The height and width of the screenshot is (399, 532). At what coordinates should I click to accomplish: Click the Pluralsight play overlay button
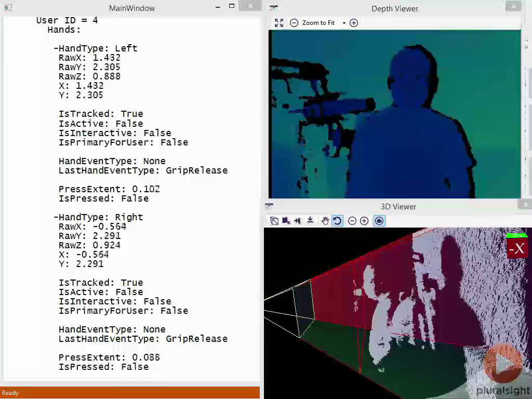pyautogui.click(x=503, y=364)
